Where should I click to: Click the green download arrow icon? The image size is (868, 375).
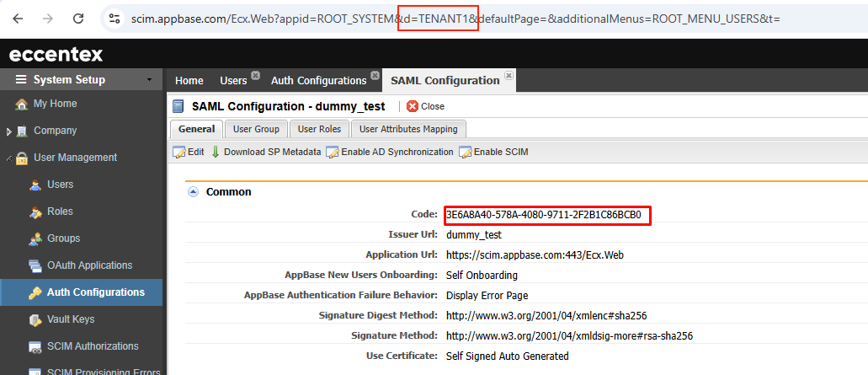[216, 152]
